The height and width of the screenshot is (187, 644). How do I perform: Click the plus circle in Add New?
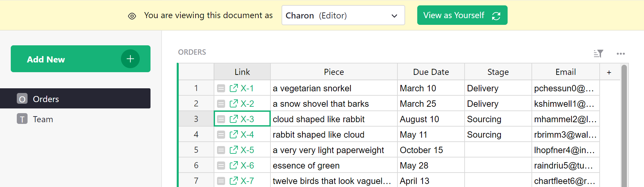(x=130, y=59)
